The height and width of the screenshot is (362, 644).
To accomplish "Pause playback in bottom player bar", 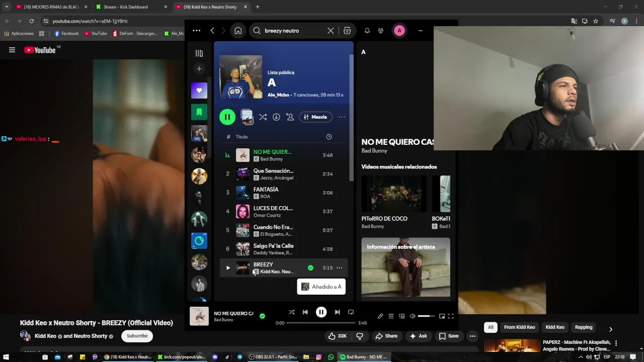I will point(321,312).
